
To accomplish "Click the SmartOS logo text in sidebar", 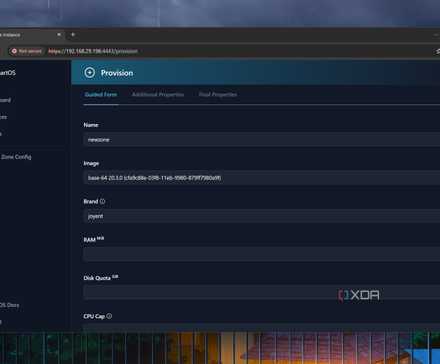I will pos(8,73).
